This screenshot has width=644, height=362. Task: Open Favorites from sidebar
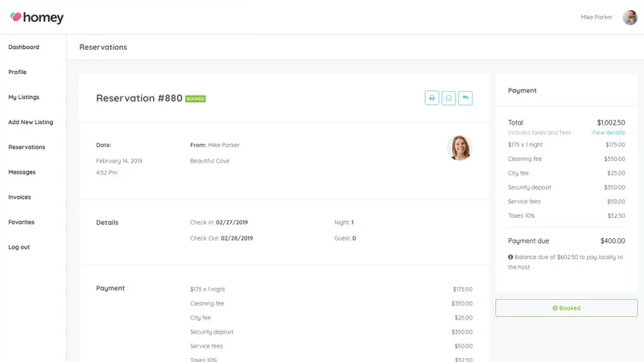click(x=22, y=223)
